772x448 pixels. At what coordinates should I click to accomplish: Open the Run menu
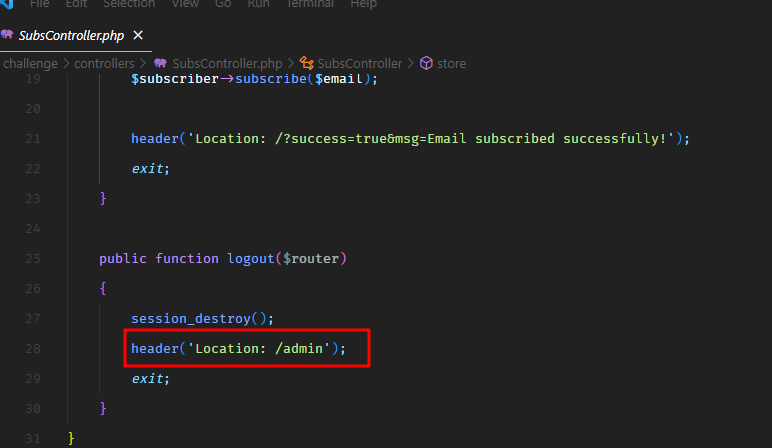258,4
